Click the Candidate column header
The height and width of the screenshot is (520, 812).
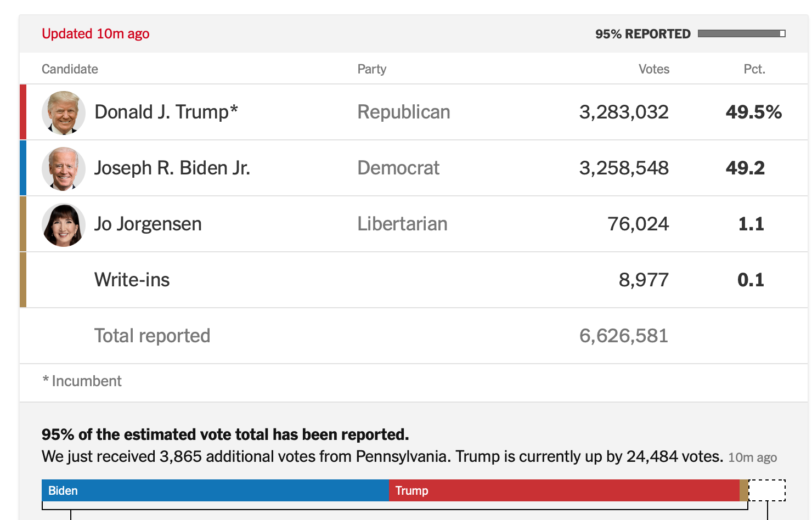point(70,69)
